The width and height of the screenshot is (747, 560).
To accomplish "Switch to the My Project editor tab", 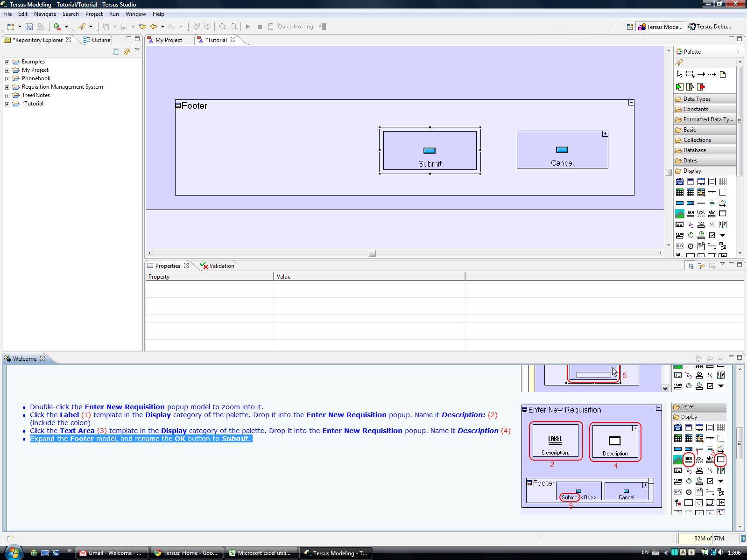I will [x=168, y=40].
